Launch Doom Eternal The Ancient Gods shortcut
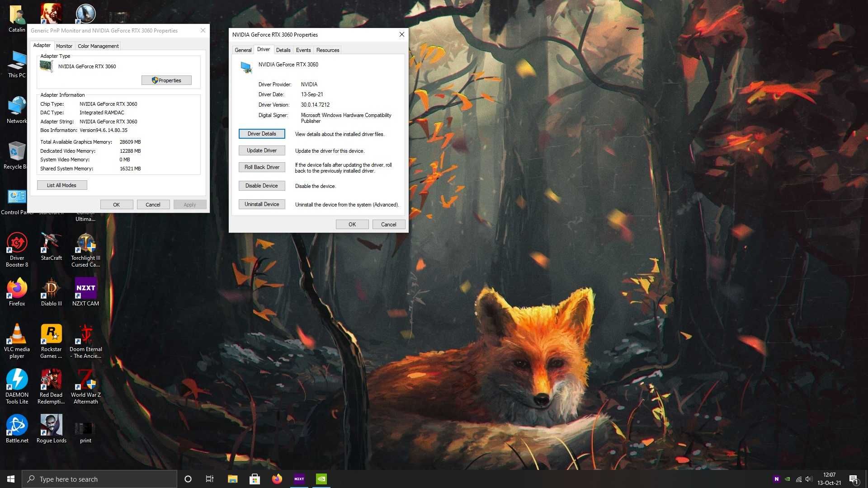The height and width of the screenshot is (488, 868). [85, 341]
